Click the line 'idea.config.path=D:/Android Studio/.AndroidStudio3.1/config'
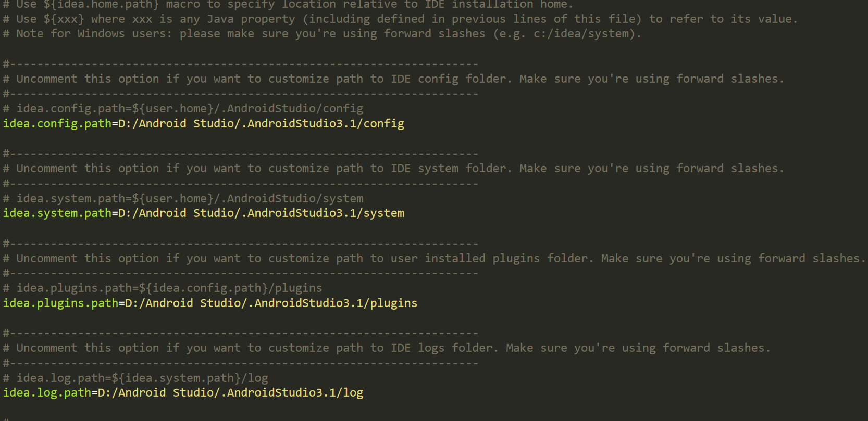 204,124
